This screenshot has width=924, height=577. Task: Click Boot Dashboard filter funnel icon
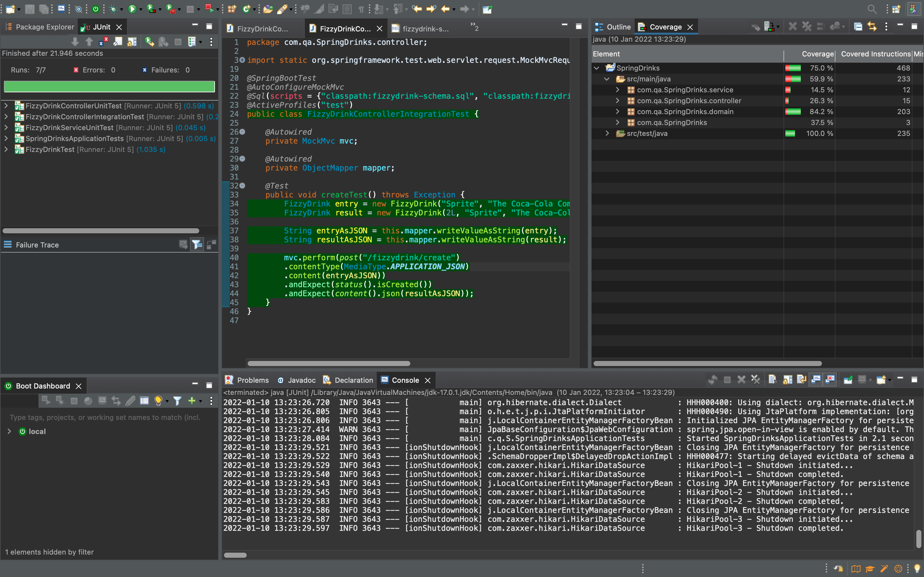[x=177, y=400]
